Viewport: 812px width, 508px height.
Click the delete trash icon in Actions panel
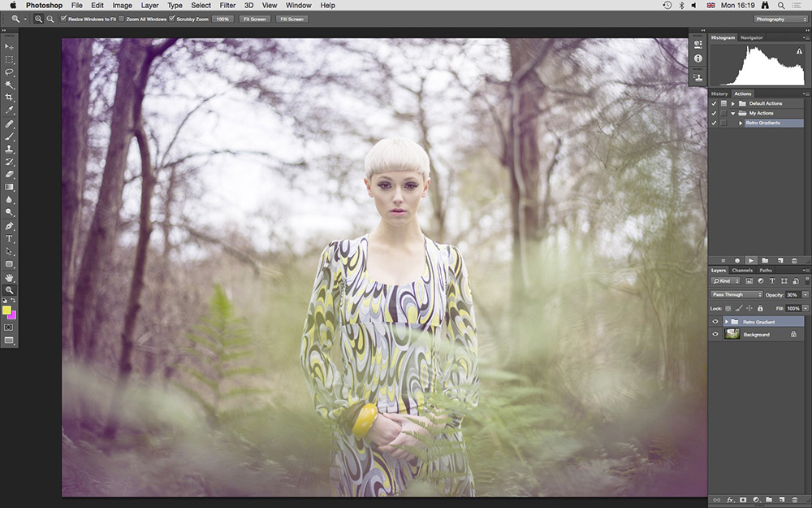pyautogui.click(x=794, y=260)
